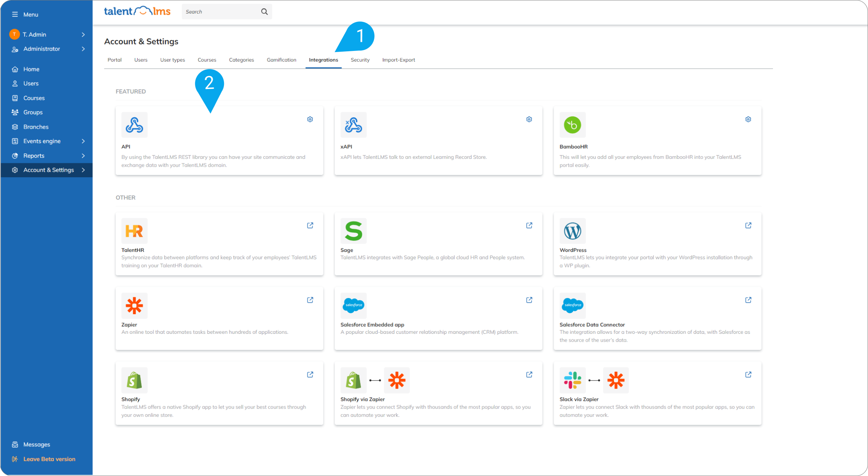Image resolution: width=868 pixels, height=476 pixels.
Task: Open Messages in the sidebar
Action: tap(37, 444)
